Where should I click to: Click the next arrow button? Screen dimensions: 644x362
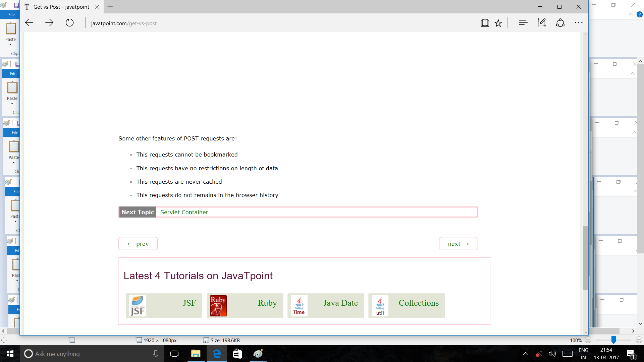coord(458,244)
